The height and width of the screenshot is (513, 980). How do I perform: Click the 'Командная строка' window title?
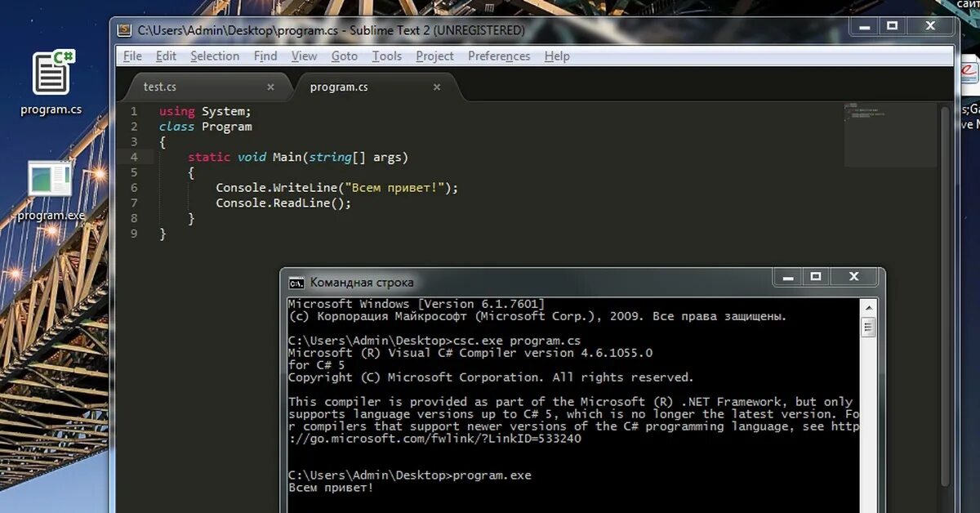(362, 283)
